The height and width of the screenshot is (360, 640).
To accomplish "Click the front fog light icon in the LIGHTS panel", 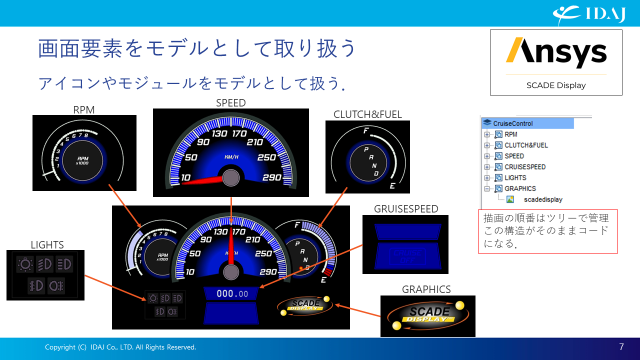I will pos(36,286).
